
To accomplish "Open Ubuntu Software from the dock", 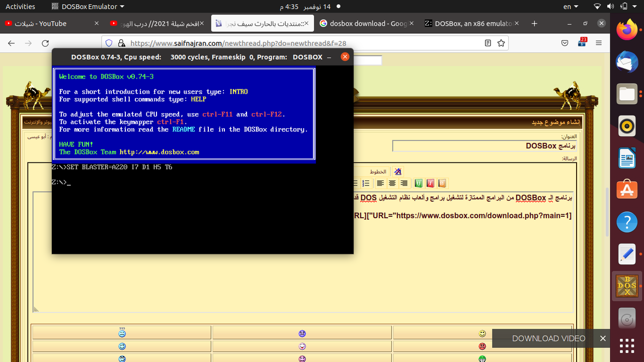I will [x=627, y=190].
